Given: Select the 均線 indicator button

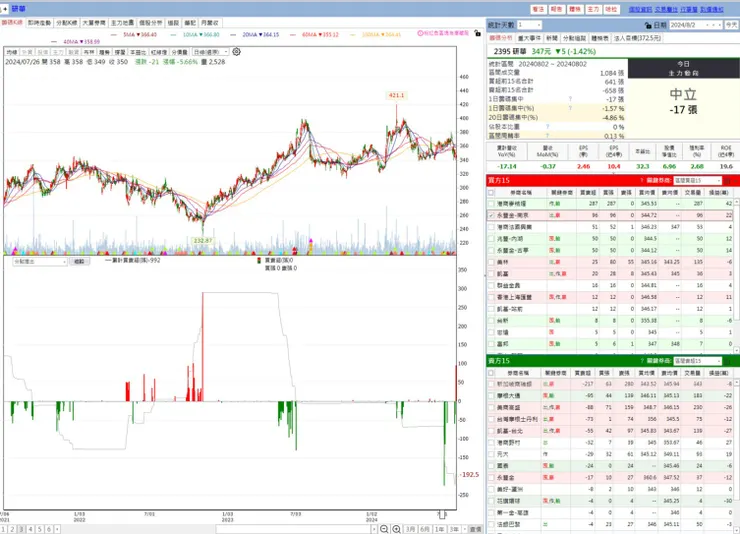Looking at the screenshot, I should click(x=12, y=52).
